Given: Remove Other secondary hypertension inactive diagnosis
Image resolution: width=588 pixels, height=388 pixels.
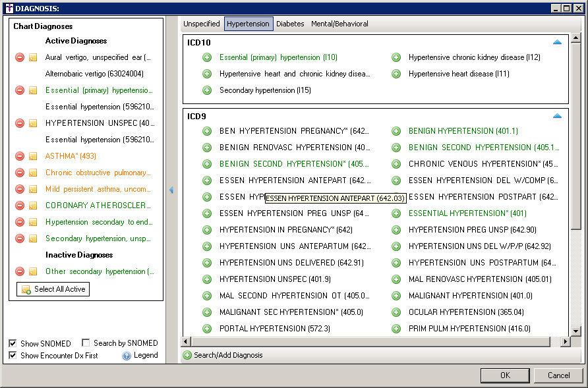Looking at the screenshot, I should pyautogui.click(x=20, y=271).
